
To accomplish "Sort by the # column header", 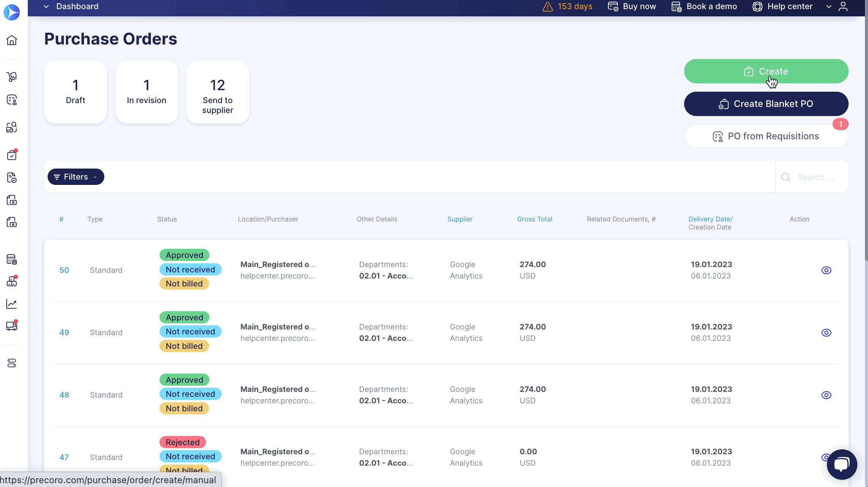I will pos(61,219).
